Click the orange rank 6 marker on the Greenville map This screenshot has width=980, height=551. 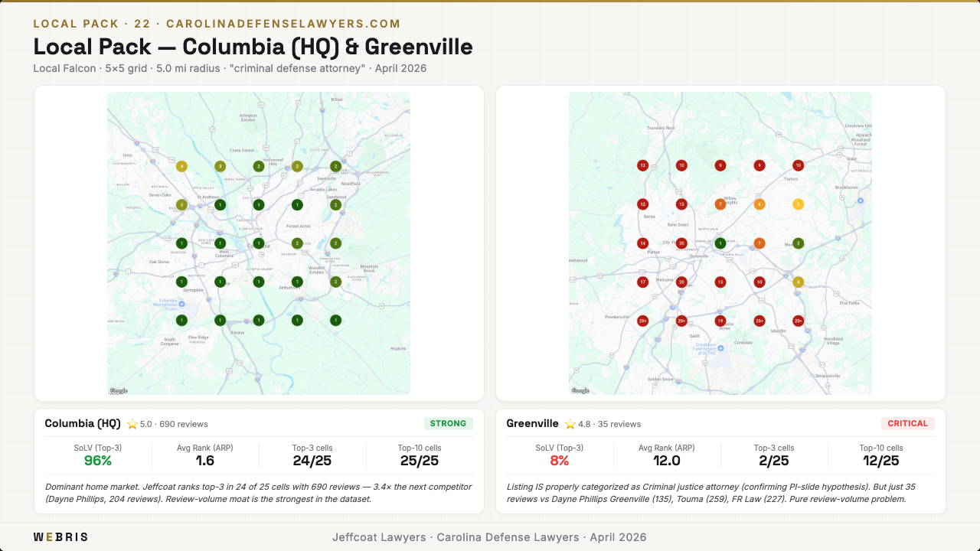759,204
